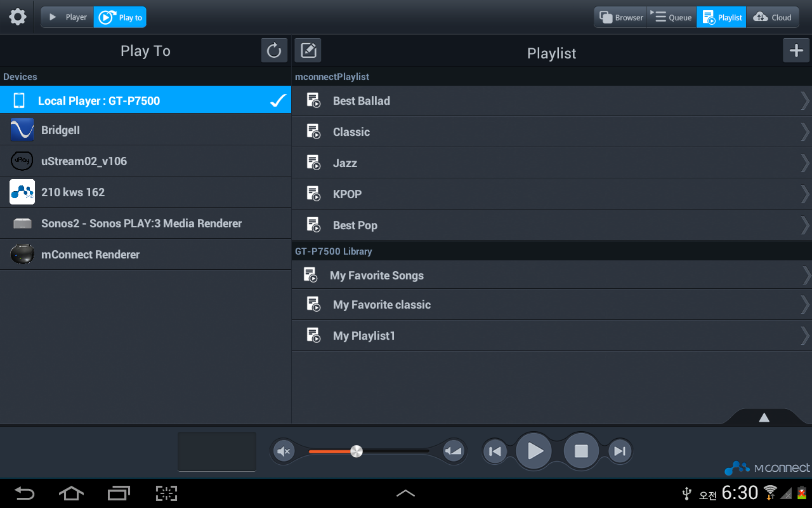
Task: Click the Best Pop playlist icon
Action: (x=313, y=225)
